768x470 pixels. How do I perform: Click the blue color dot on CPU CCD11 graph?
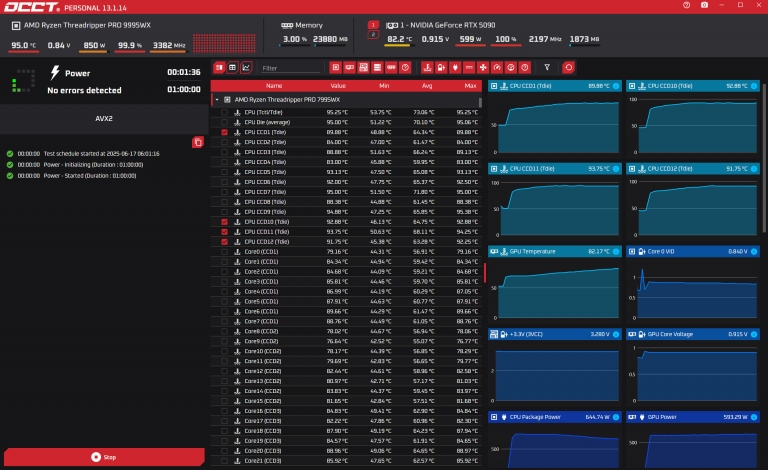pos(616,168)
